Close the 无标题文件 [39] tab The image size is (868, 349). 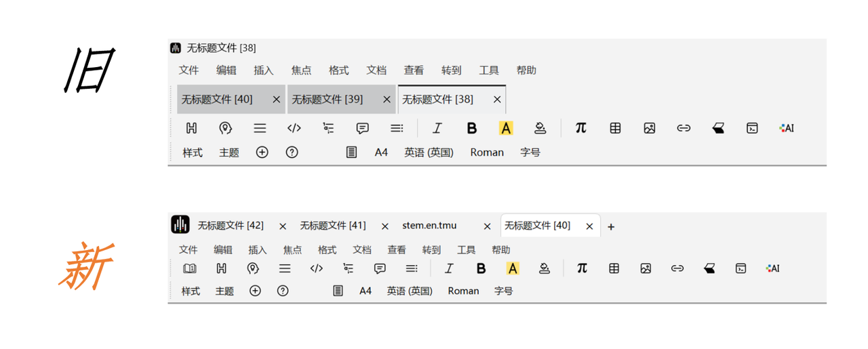click(x=387, y=100)
